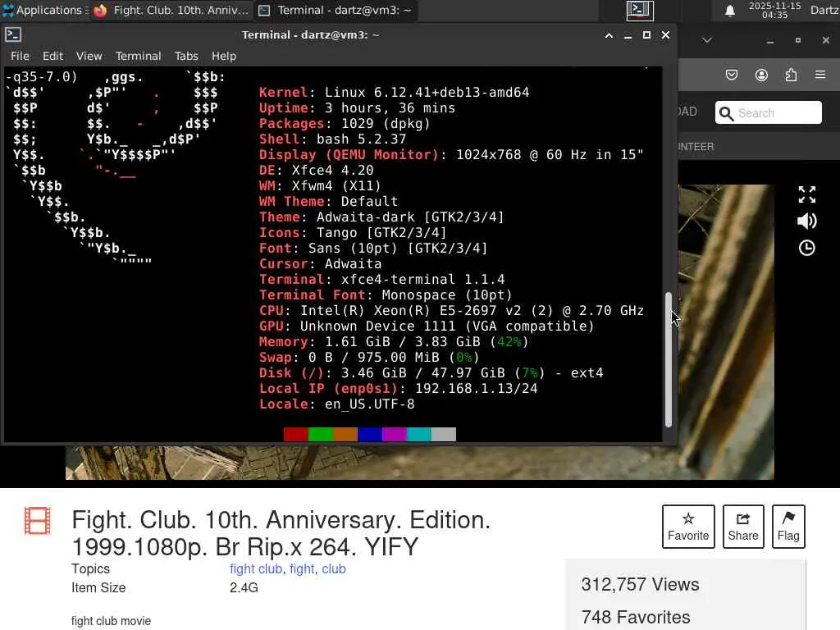Open the notification bell in the panel

729,11
